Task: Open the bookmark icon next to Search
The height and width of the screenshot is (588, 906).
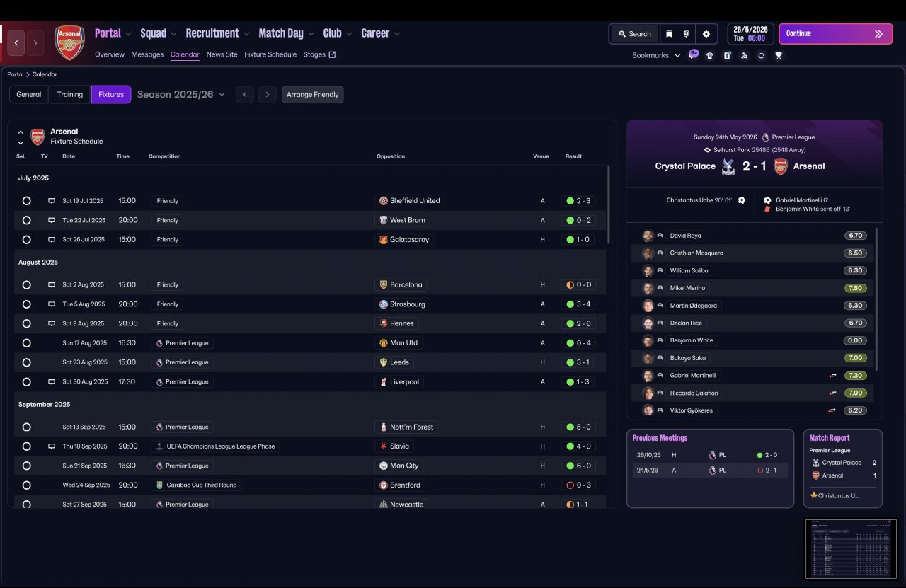Action: point(669,34)
